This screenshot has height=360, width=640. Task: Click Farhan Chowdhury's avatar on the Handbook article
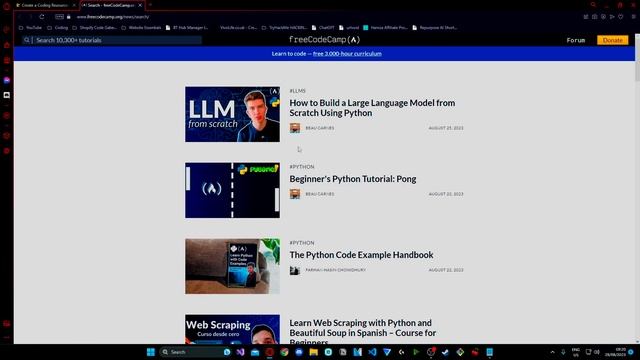[295, 270]
